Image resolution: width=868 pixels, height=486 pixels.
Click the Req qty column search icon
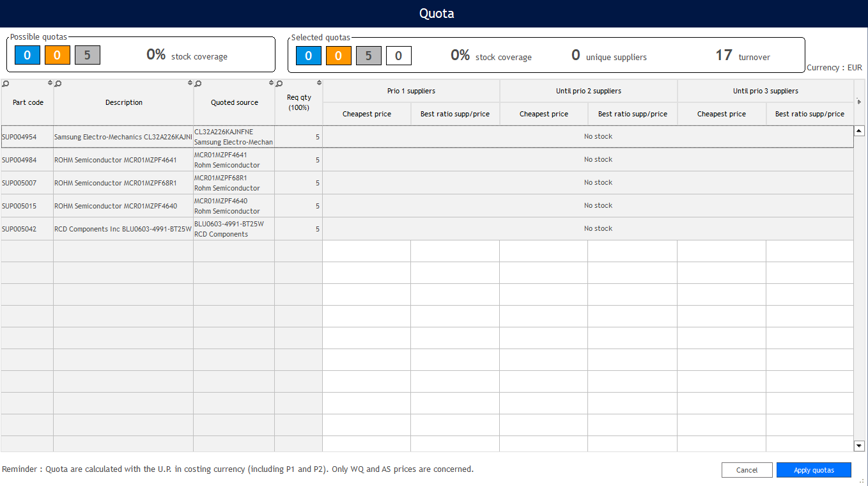(279, 83)
